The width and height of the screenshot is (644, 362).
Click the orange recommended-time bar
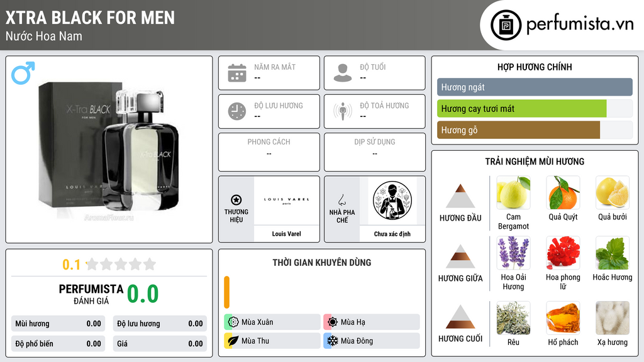[226, 292]
